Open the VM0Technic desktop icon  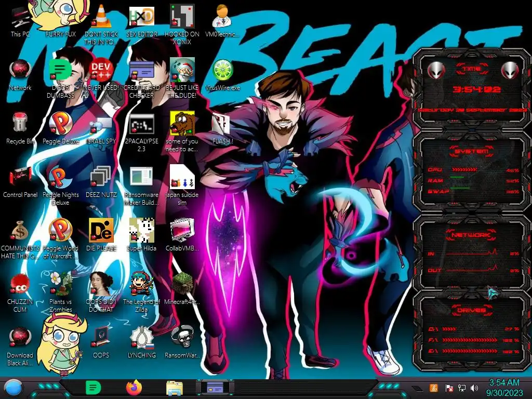tap(222, 21)
